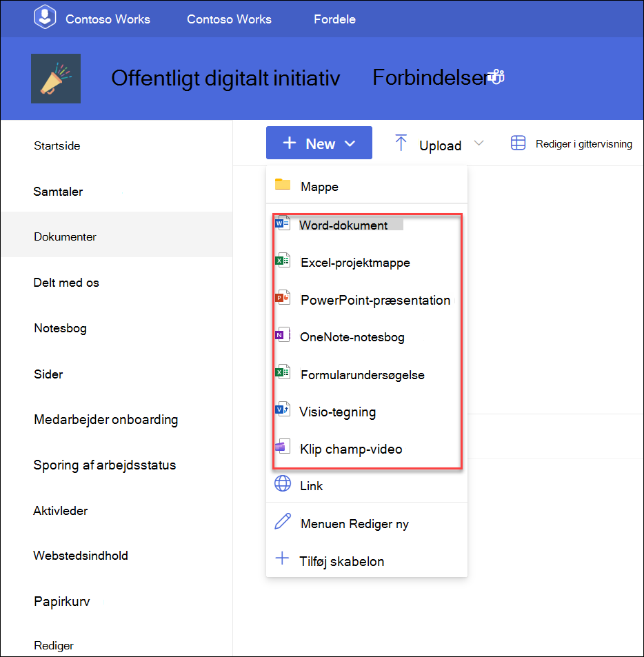Open Notesbog in the sidebar

point(61,328)
